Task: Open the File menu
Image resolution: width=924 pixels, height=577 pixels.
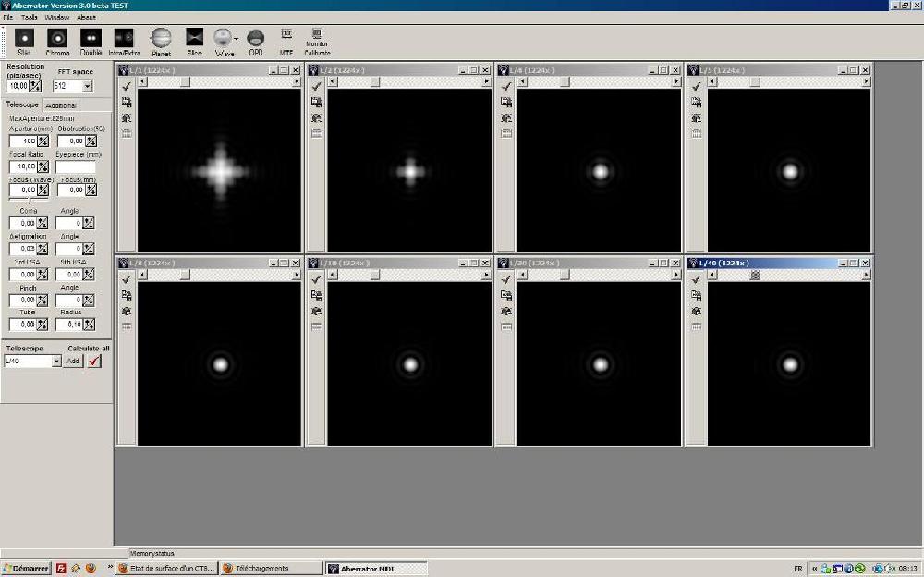Action: coord(8,18)
